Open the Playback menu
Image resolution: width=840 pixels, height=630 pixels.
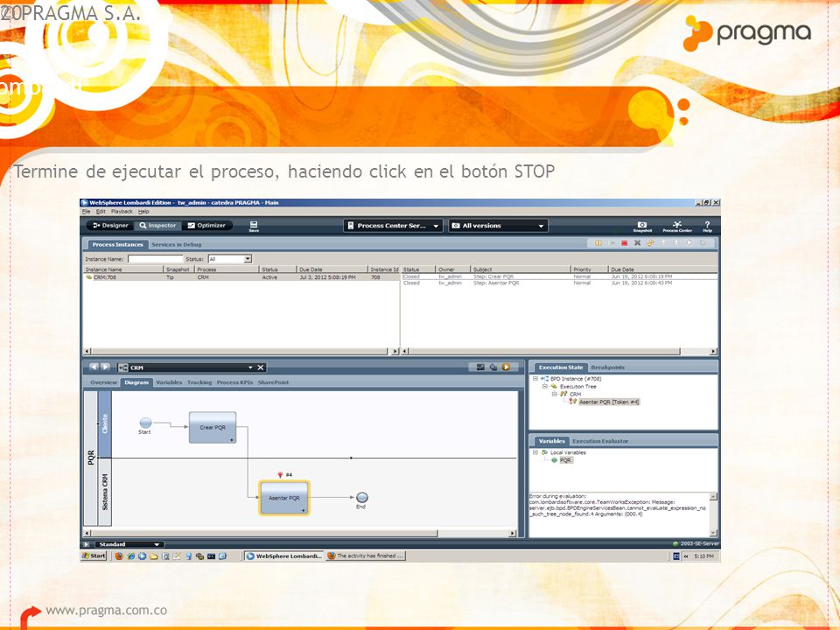[122, 212]
